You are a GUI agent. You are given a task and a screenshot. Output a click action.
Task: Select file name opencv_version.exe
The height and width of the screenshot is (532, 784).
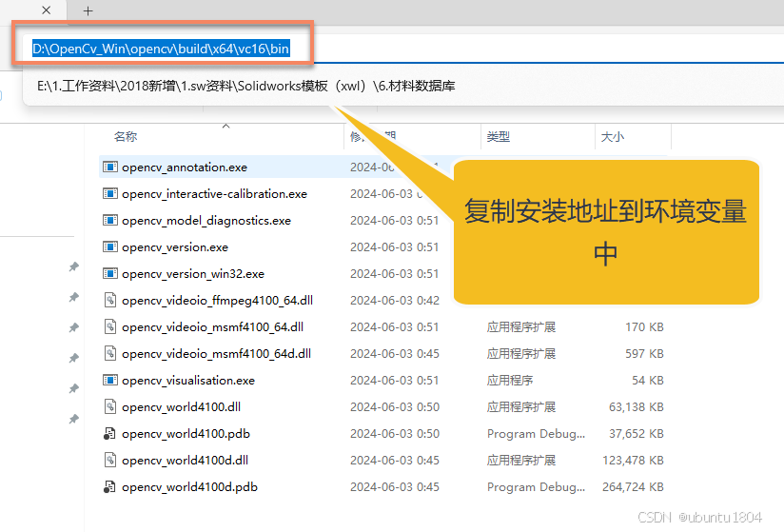pyautogui.click(x=175, y=247)
